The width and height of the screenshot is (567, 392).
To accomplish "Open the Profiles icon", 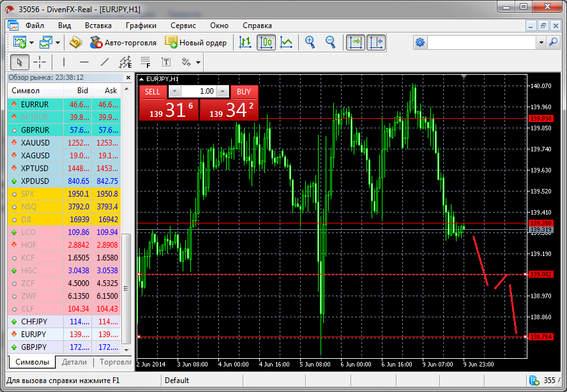I will [45, 42].
